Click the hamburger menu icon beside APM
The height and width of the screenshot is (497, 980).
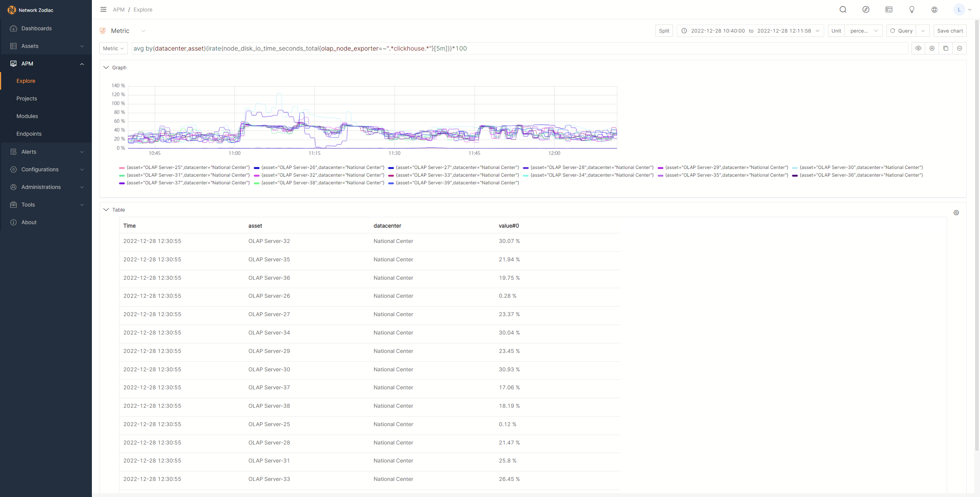tap(103, 10)
